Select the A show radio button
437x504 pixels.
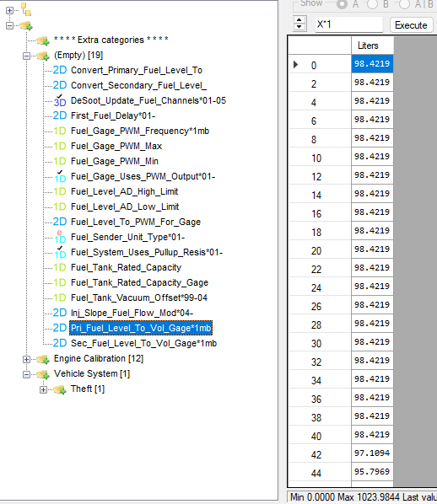[x=342, y=4]
